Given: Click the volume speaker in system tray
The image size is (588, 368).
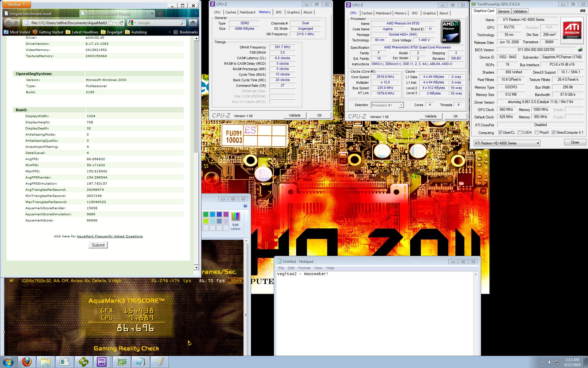Looking at the screenshot, I should pyautogui.click(x=549, y=362).
